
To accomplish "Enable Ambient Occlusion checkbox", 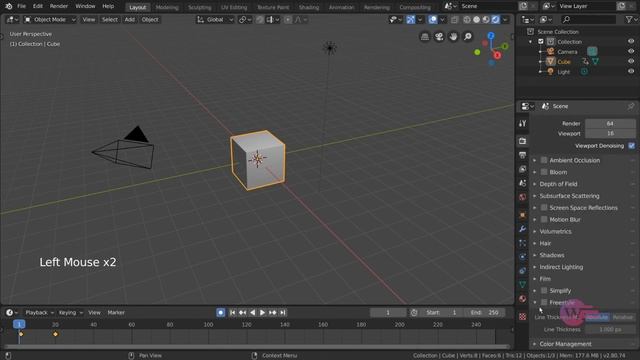I will (544, 160).
